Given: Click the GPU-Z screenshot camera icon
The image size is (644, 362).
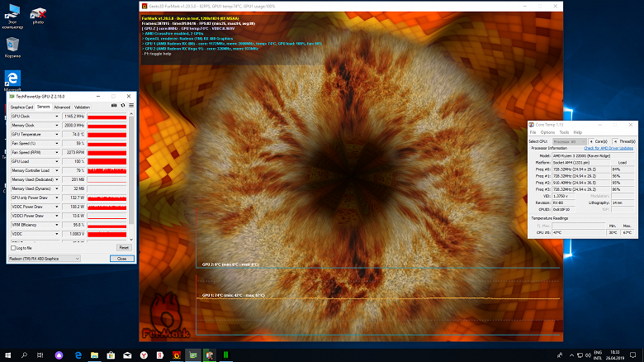Looking at the screenshot, I should tap(114, 106).
